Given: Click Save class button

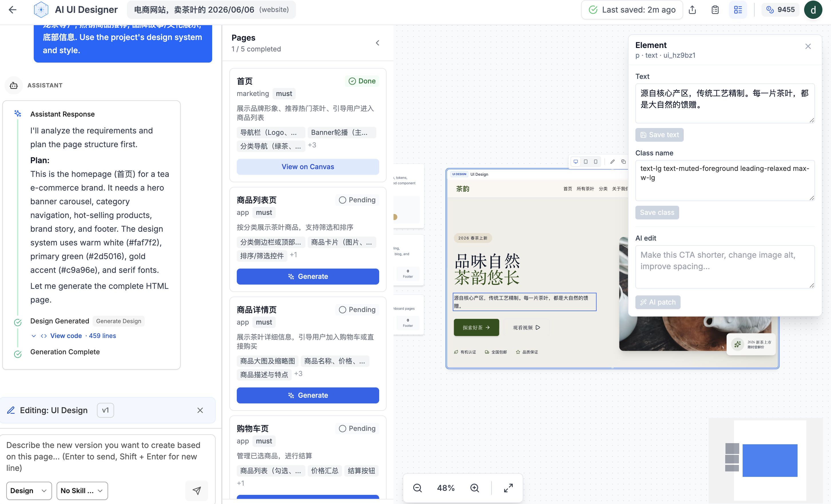Looking at the screenshot, I should pos(657,213).
